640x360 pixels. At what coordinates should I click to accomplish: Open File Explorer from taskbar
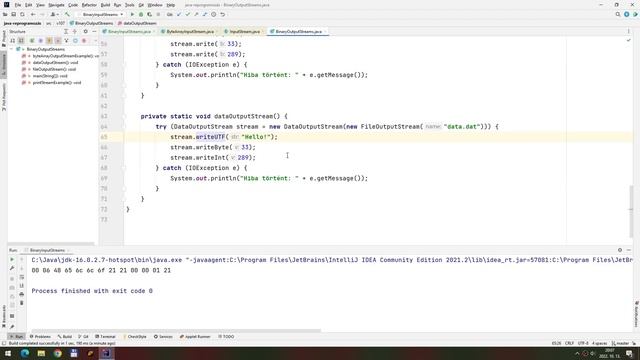point(41,353)
